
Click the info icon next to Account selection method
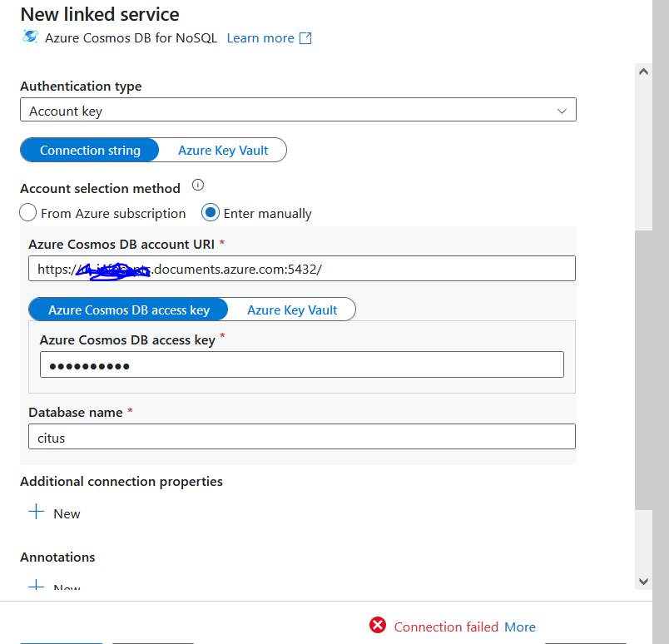click(197, 186)
